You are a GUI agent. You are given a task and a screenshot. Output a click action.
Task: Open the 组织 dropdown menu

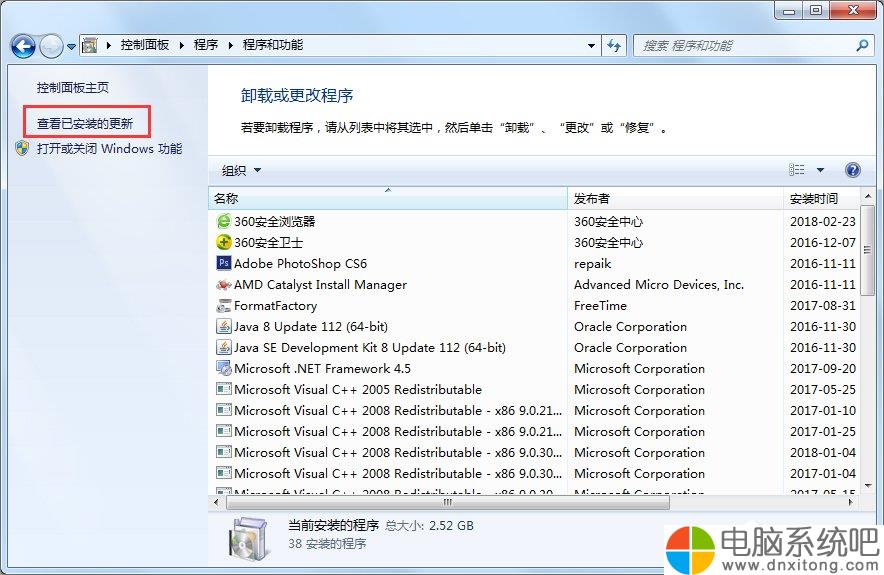241,170
